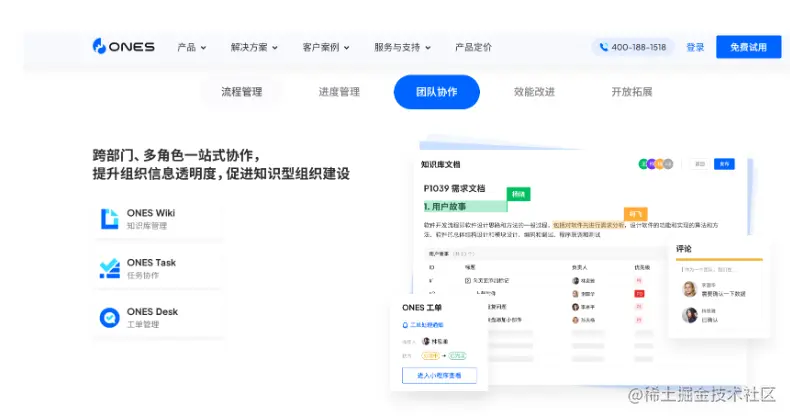
Task: Select the 团队协作 tab
Action: (x=436, y=92)
